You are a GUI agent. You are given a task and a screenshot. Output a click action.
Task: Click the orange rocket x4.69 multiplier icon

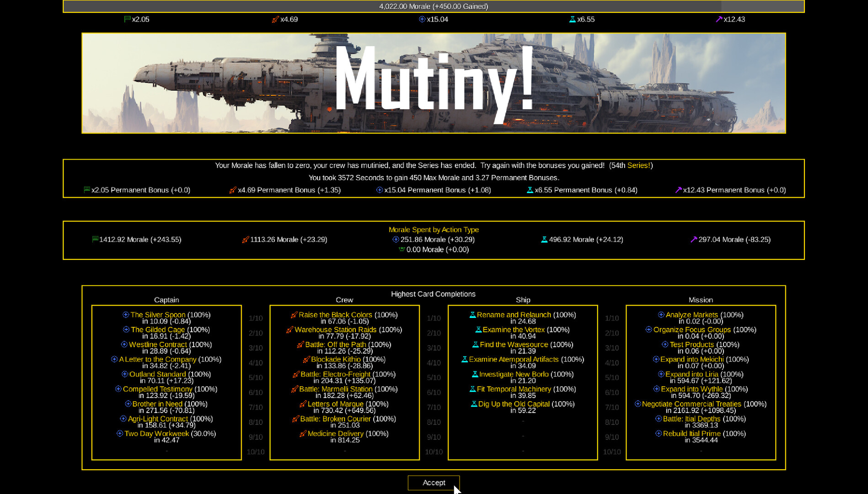pyautogui.click(x=275, y=19)
